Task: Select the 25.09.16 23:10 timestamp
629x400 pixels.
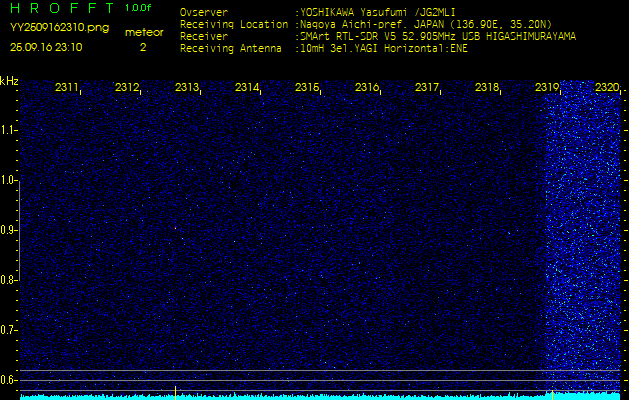Action: 46,46
